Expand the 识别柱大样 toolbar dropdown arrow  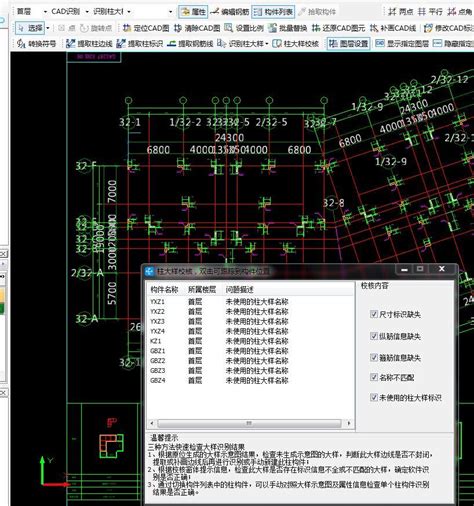click(x=267, y=44)
